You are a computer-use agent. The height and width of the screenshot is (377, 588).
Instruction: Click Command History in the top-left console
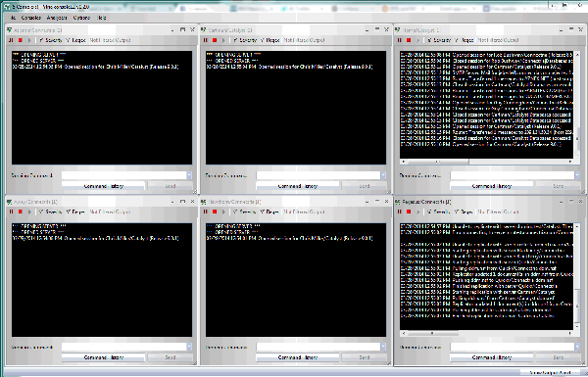[103, 186]
